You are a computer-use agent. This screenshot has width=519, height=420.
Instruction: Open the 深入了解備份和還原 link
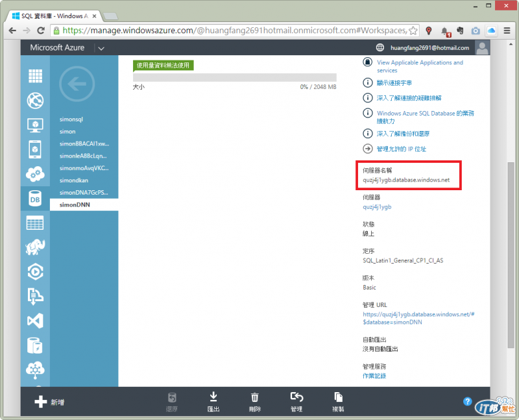tap(403, 134)
